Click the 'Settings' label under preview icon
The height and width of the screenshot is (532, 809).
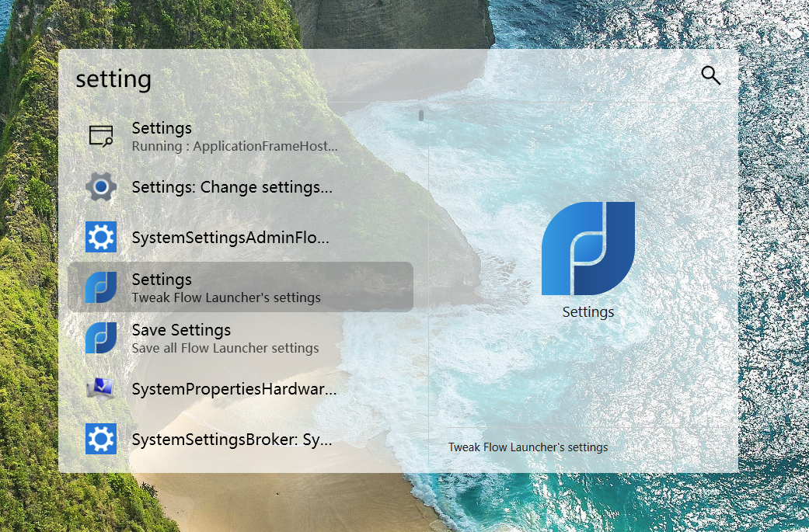click(588, 312)
